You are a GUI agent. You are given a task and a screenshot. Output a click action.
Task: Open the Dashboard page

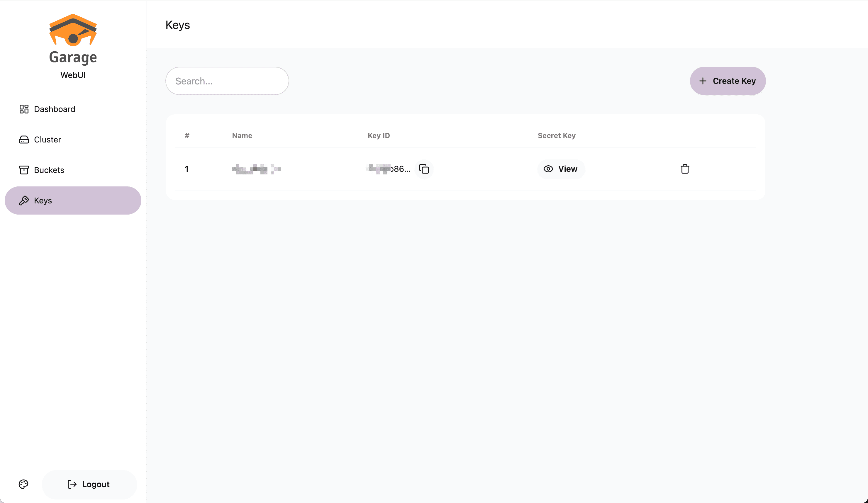pos(55,109)
